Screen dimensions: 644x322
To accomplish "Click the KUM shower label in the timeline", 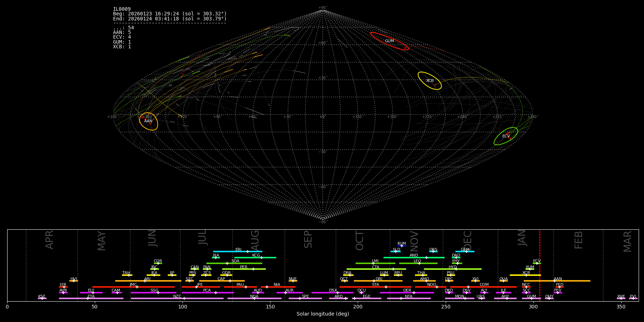I will (x=402, y=244).
